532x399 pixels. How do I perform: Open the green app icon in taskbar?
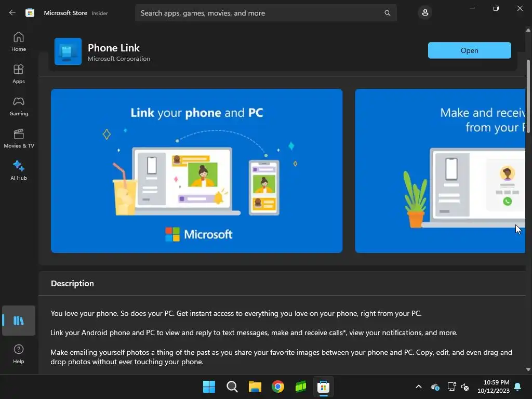pyautogui.click(x=301, y=387)
